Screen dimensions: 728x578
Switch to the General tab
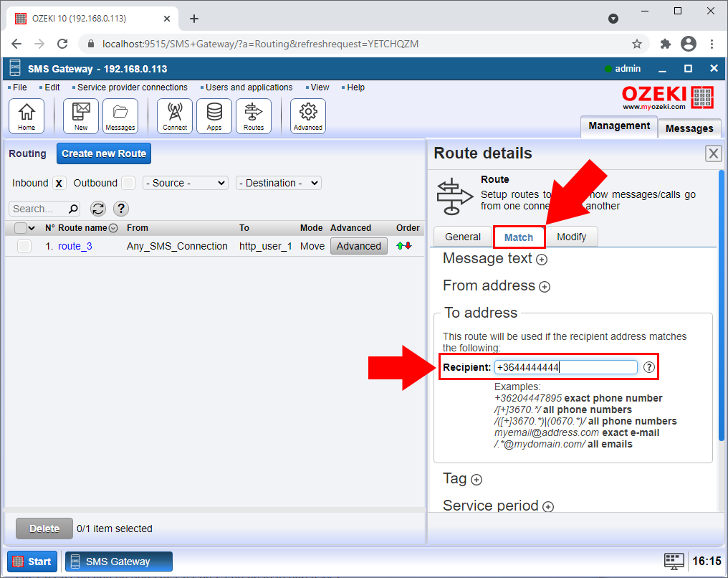(x=462, y=237)
